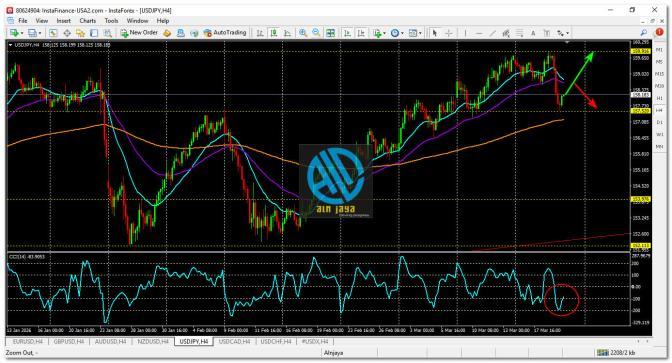Open MetaEditor via the yellow book icon
This screenshot has width=672, height=363.
click(x=167, y=33)
